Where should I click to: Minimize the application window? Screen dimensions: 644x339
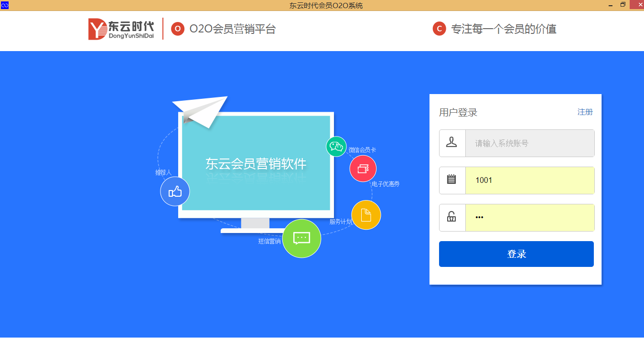coord(610,5)
